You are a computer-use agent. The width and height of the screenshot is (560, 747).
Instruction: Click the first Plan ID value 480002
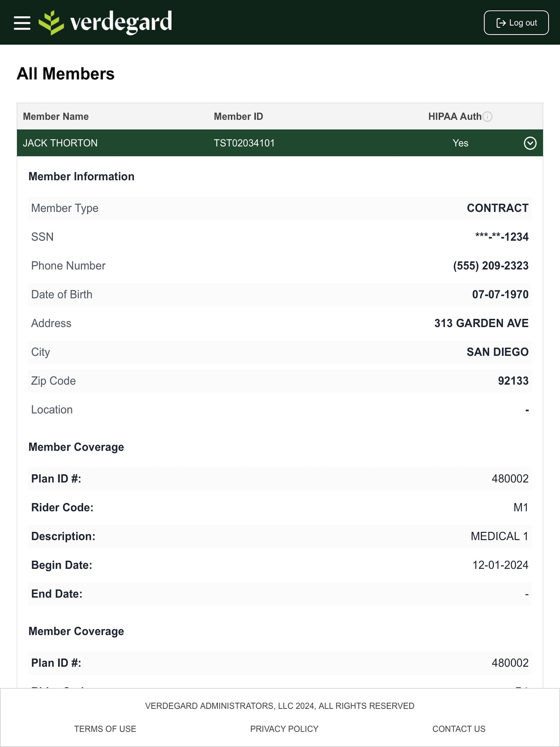[510, 478]
